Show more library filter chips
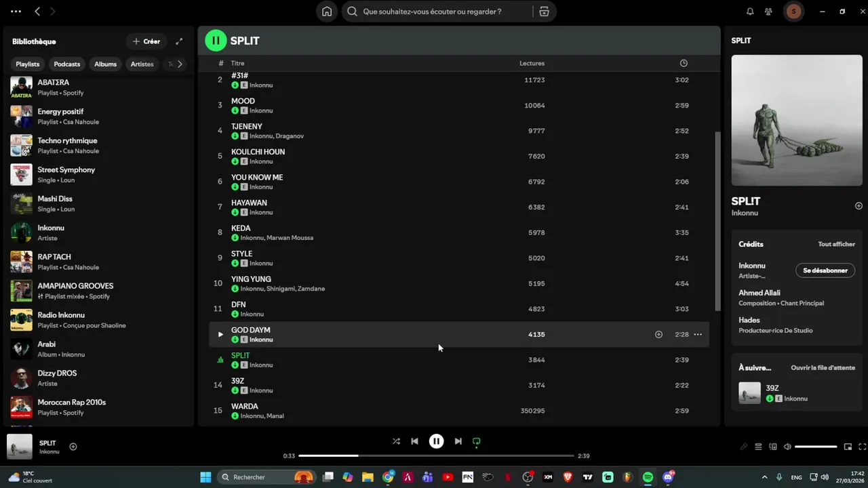Viewport: 868px width, 488px height. 180,64
